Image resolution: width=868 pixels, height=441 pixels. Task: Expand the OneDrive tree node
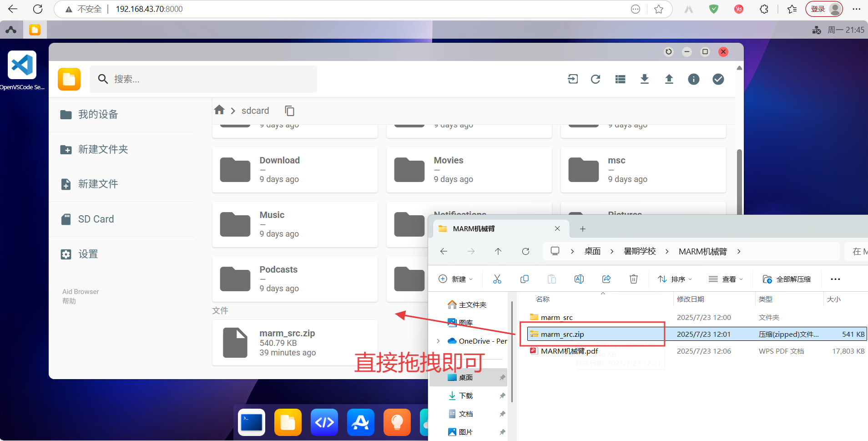(438, 341)
